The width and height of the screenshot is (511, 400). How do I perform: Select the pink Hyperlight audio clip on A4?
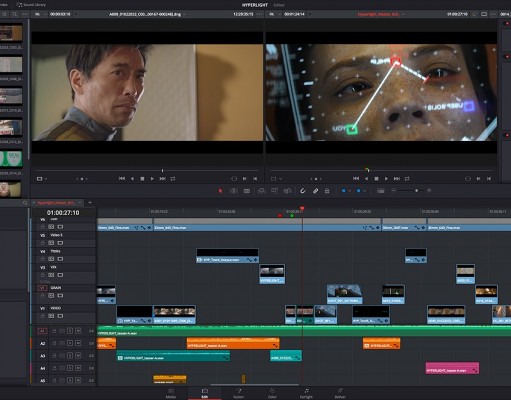pos(452,368)
